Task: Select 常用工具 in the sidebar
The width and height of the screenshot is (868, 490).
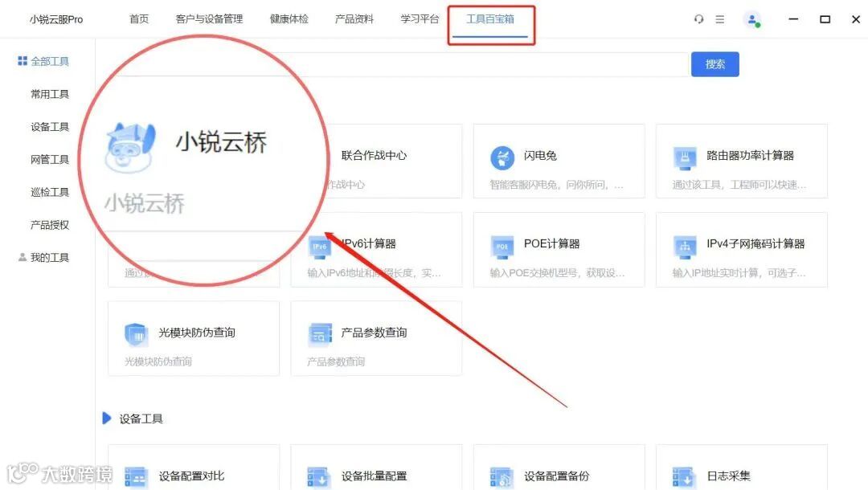Action: point(50,94)
